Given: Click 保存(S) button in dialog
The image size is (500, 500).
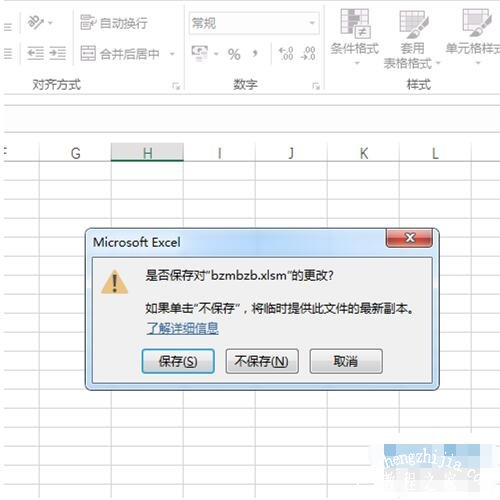Looking at the screenshot, I should tap(178, 361).
